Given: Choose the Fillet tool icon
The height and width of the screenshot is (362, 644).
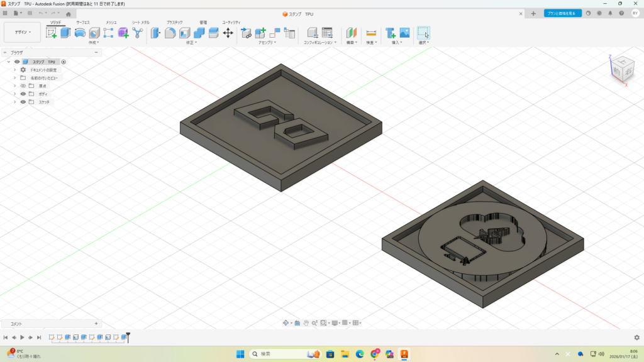Looking at the screenshot, I should pyautogui.click(x=170, y=33).
